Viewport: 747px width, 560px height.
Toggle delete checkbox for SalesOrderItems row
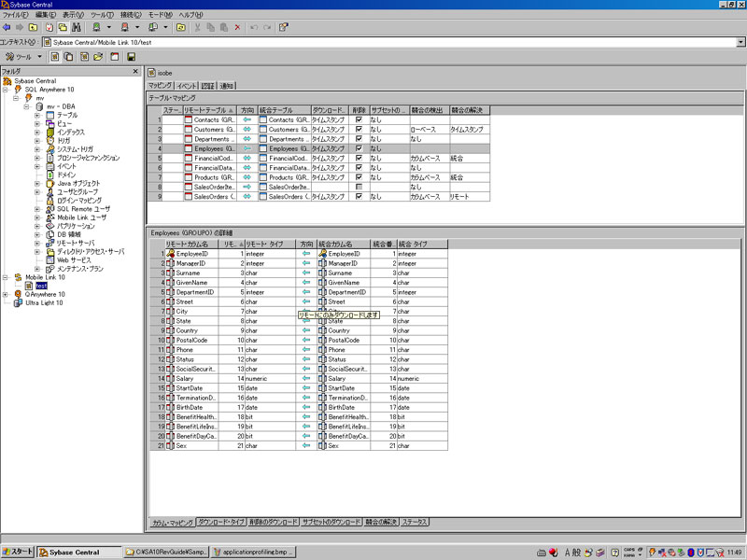[359, 187]
